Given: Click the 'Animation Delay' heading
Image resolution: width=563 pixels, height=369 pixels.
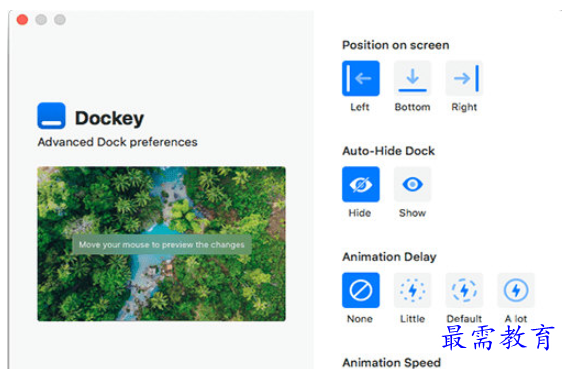Looking at the screenshot, I should click(389, 257).
